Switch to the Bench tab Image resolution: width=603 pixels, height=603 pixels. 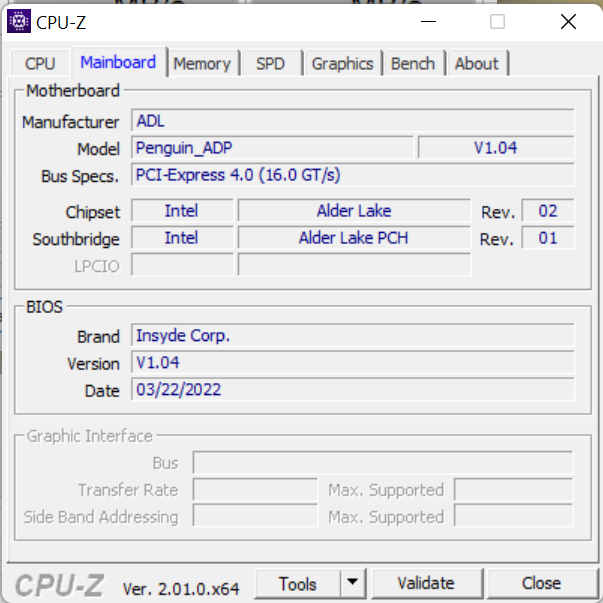(x=413, y=63)
